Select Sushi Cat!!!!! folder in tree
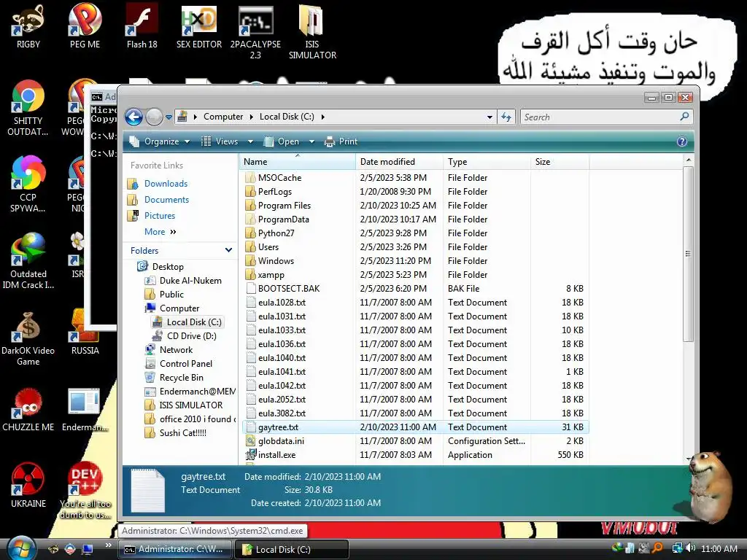 coord(183,433)
